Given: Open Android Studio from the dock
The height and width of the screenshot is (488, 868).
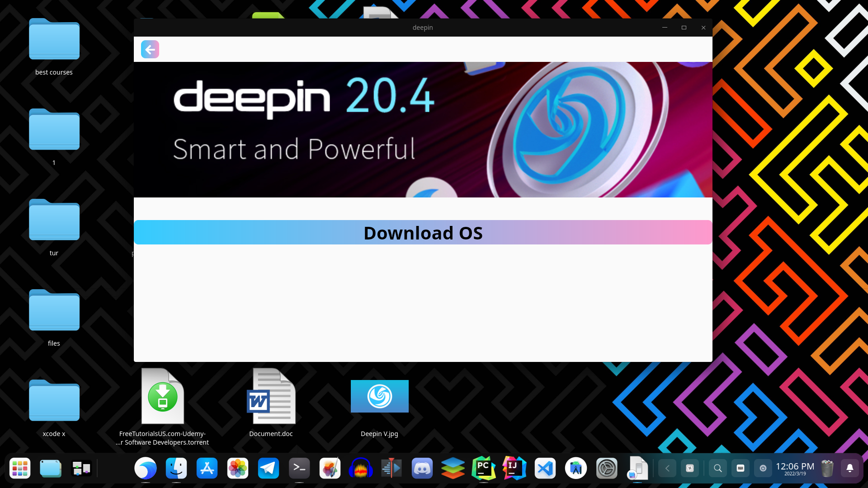Looking at the screenshot, I should pyautogui.click(x=576, y=469).
